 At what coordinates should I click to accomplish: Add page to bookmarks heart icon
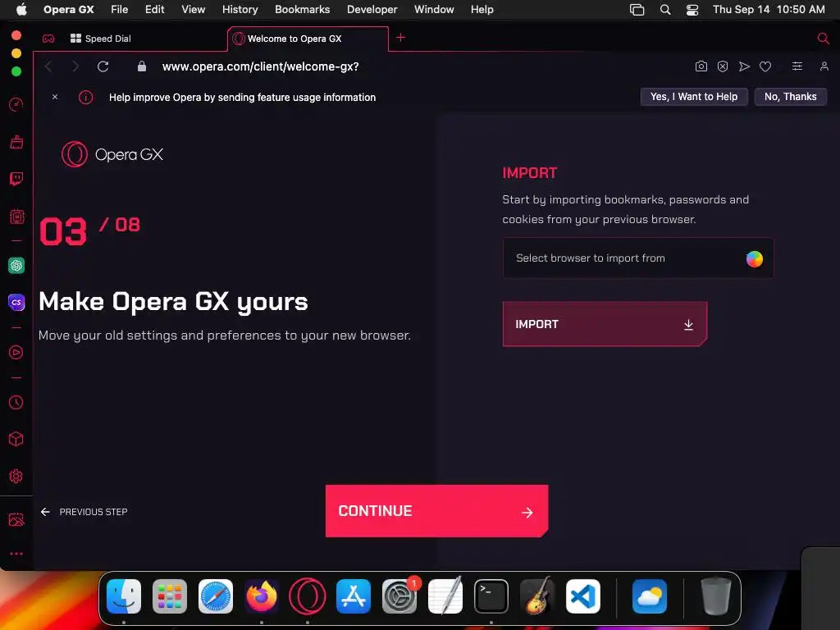[x=765, y=66]
